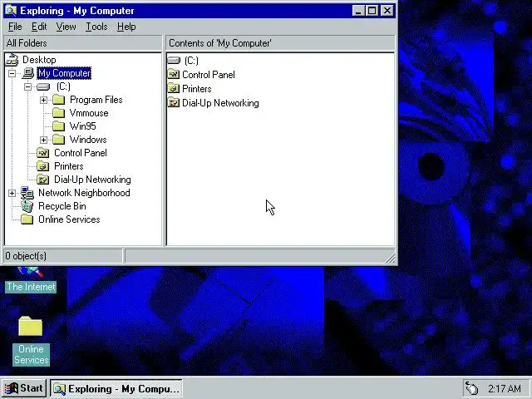The image size is (532, 399).
Task: Click the Printers icon in the contents pane
Action: (x=174, y=89)
